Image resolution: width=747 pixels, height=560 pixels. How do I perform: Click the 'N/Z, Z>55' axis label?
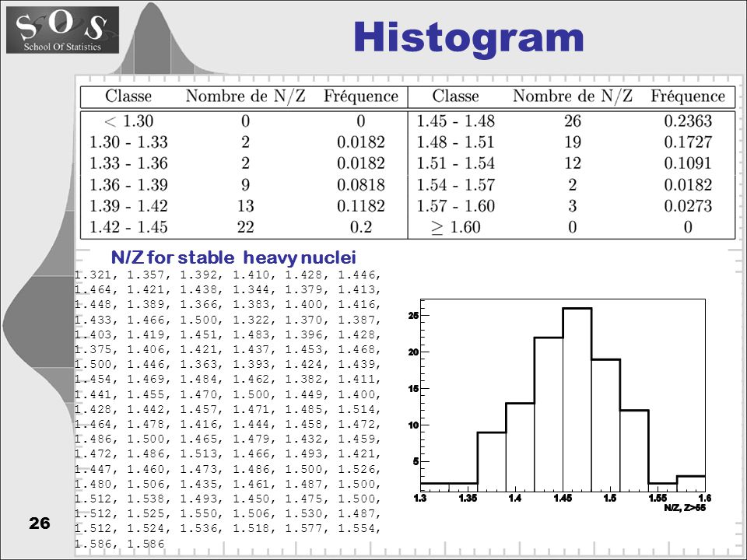click(x=686, y=508)
